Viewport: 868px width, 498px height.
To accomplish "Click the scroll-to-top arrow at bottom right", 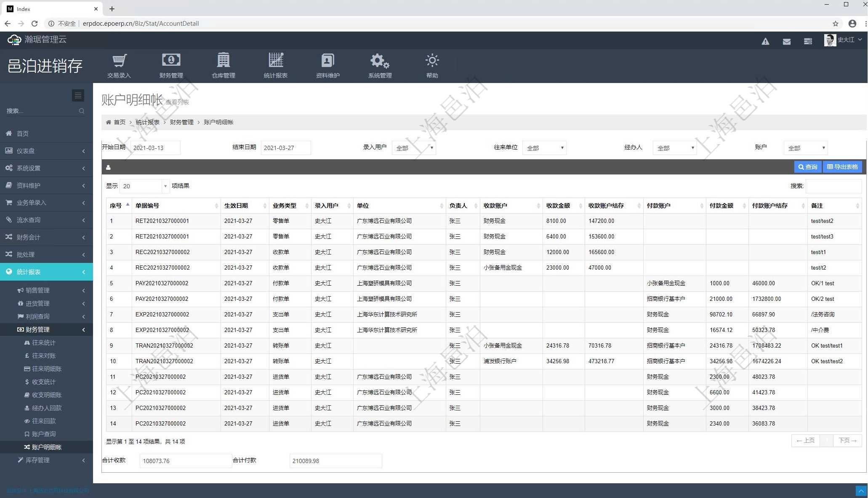I will coord(861,491).
